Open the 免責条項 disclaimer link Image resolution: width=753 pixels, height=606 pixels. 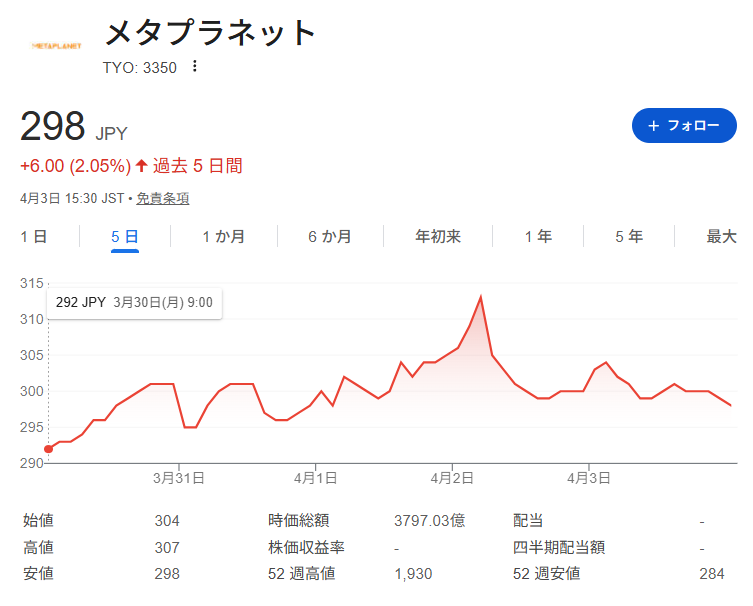163,198
